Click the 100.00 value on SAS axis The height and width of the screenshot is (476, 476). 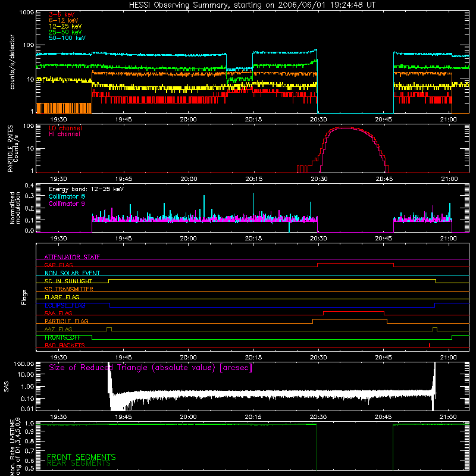pyautogui.click(x=24, y=364)
